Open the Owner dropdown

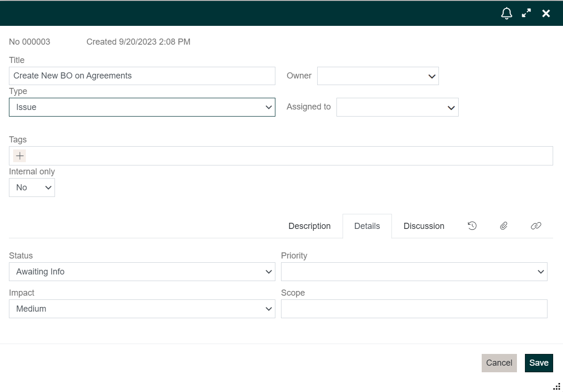click(378, 76)
